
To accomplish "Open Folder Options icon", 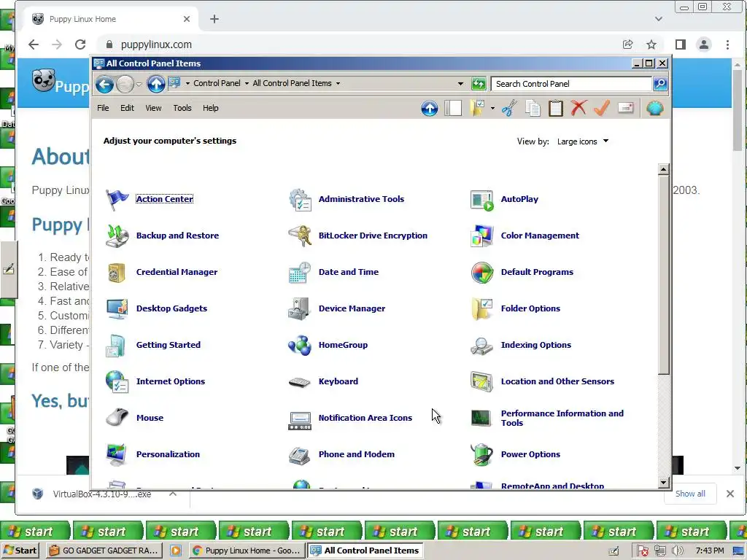I will 481,308.
